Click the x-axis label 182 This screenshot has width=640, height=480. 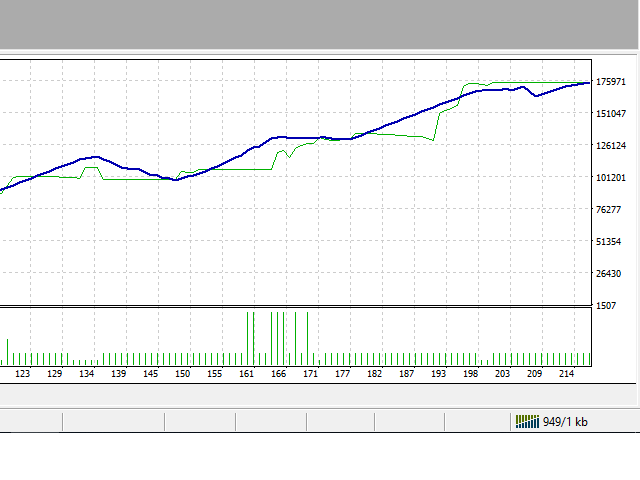coord(374,373)
